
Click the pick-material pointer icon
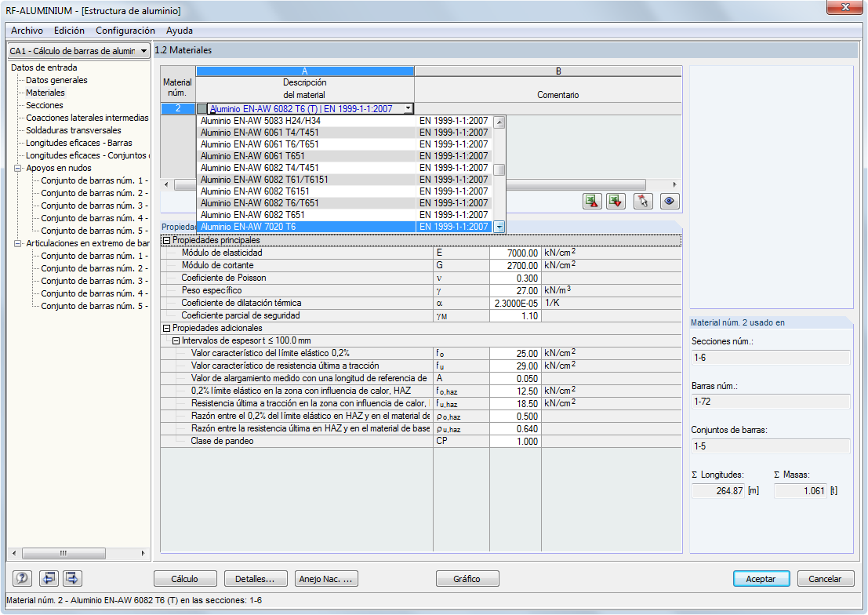pos(643,201)
